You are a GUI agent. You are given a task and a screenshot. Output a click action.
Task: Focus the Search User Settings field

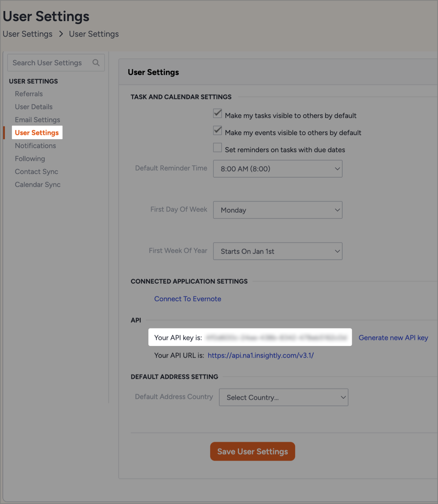[51, 63]
